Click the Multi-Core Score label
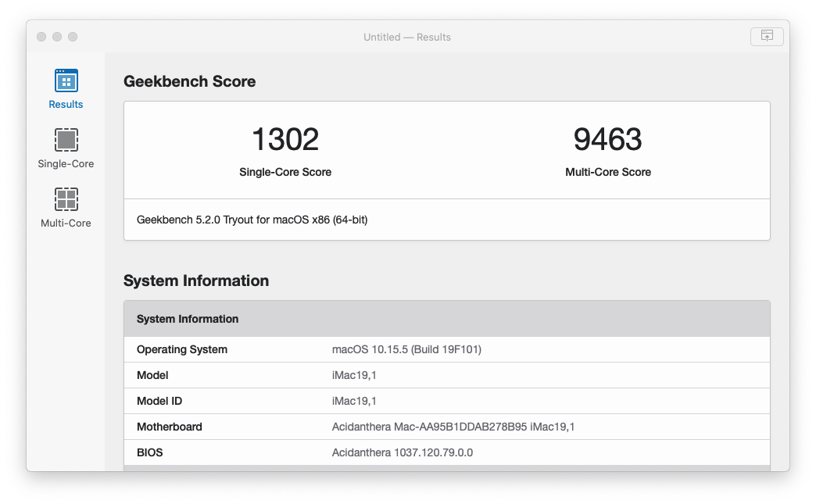 [x=608, y=172]
